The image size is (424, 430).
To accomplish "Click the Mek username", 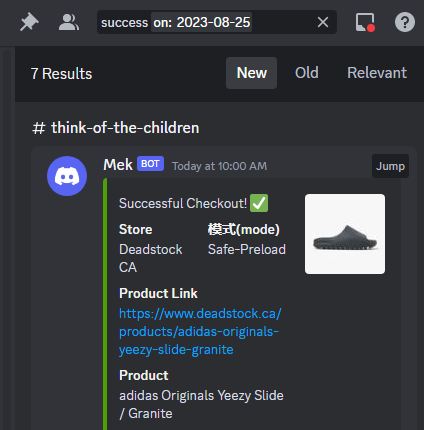I will [118, 165].
